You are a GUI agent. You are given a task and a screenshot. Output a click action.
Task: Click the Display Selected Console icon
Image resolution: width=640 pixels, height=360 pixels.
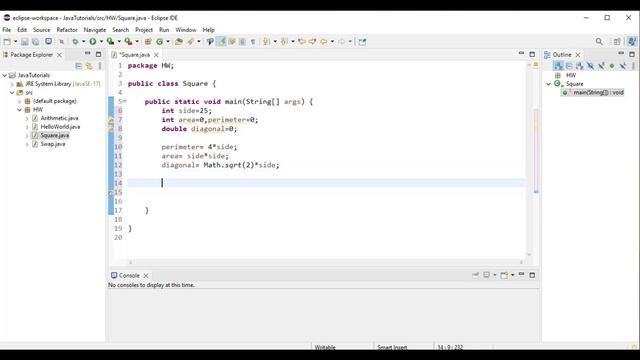coord(487,276)
